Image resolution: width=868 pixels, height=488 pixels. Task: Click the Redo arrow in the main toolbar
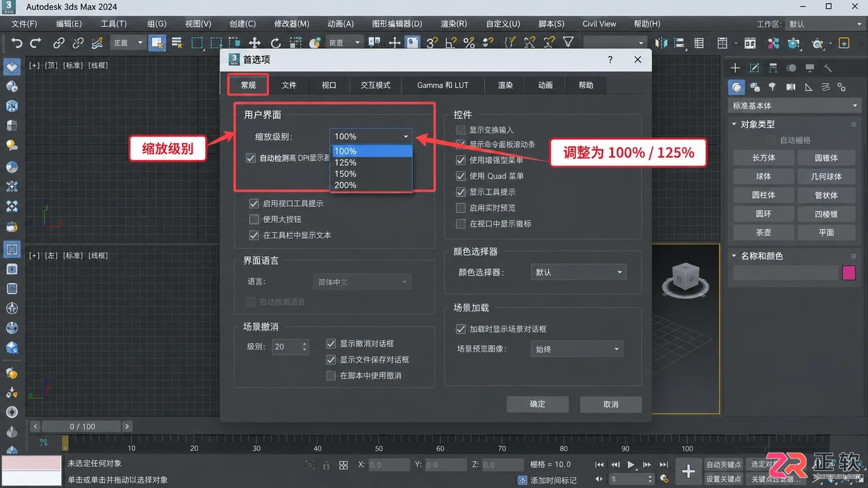click(36, 43)
